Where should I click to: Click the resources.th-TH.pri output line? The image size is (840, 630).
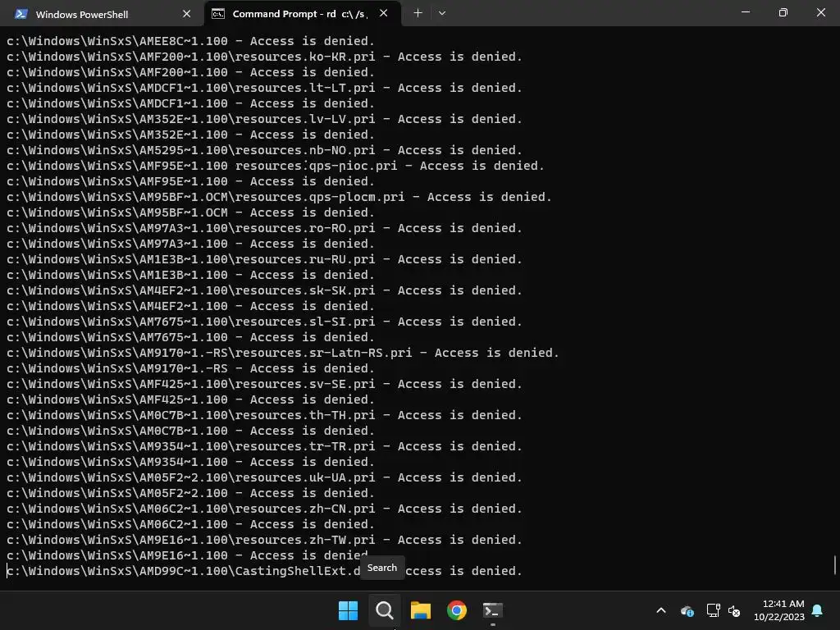264,415
